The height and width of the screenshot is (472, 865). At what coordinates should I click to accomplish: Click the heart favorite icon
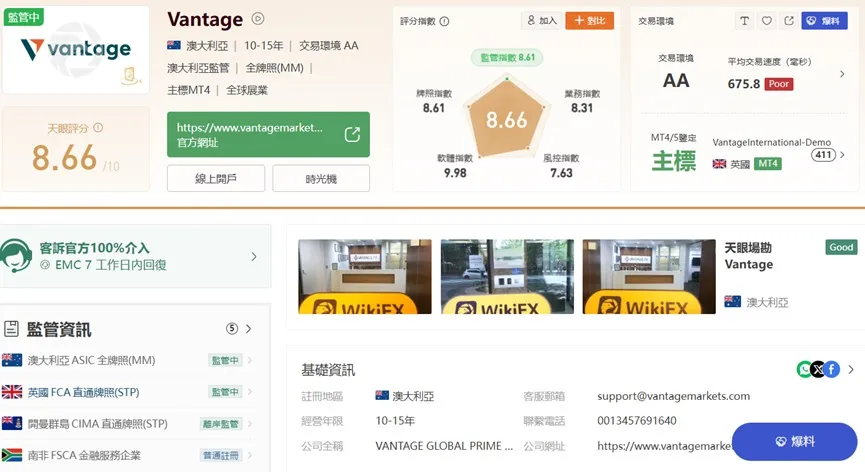[767, 20]
